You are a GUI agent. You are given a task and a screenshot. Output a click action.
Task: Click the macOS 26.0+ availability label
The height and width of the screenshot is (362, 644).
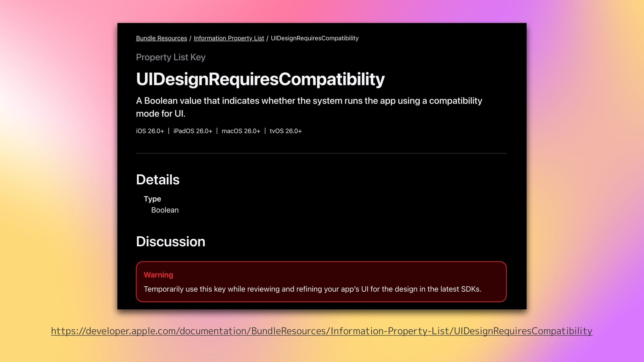click(x=241, y=131)
